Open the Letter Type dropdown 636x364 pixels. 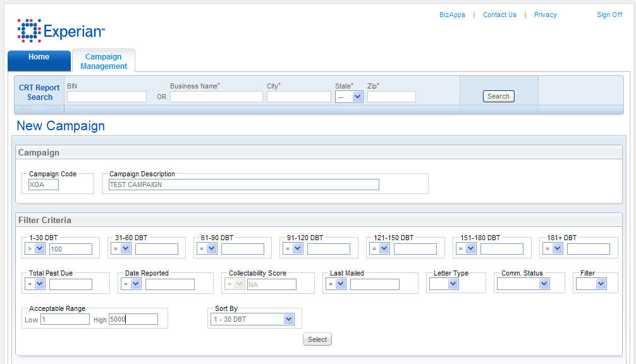tap(444, 284)
